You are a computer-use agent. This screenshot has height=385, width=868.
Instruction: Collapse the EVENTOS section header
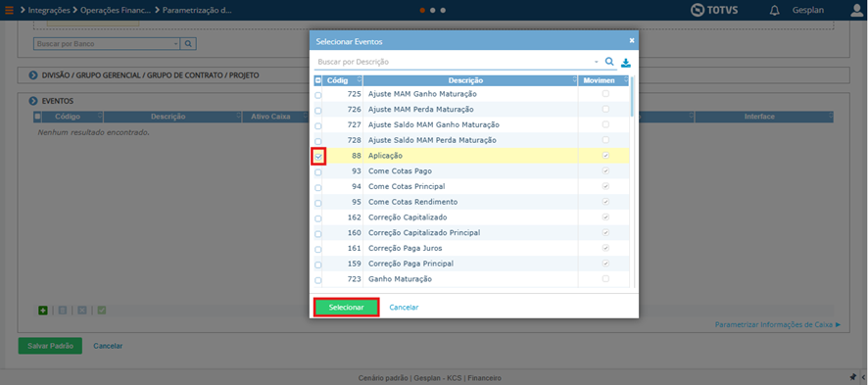(x=58, y=101)
